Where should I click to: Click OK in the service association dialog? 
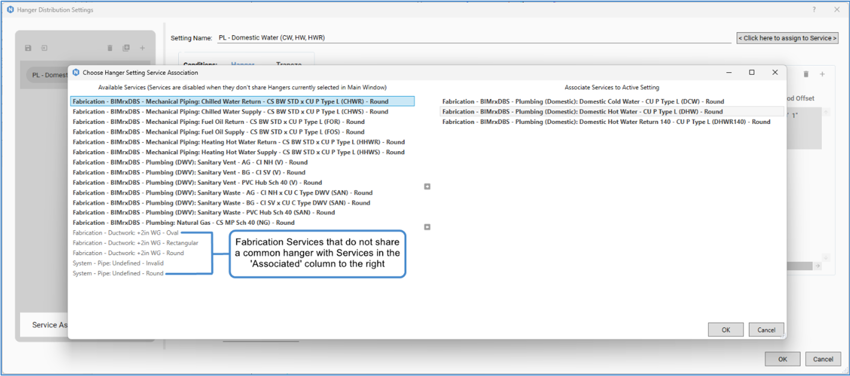pos(725,329)
